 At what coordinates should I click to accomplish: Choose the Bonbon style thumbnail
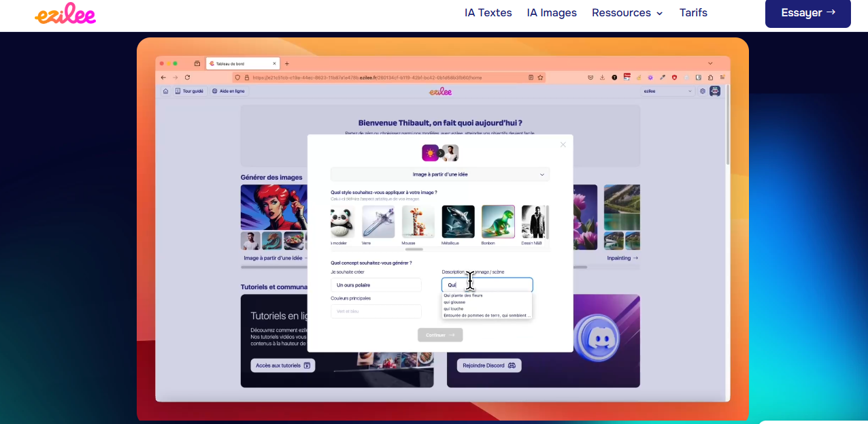click(x=498, y=222)
